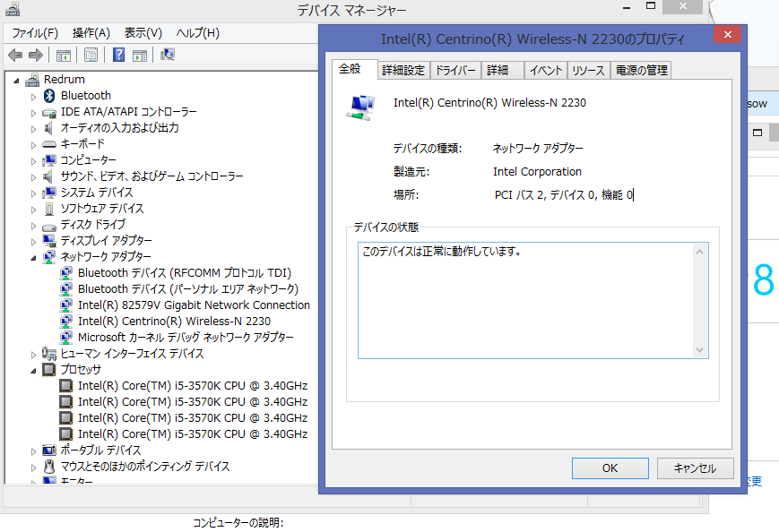Expand the コンピューター tree node
Image resolution: width=779 pixels, height=532 pixels.
pyautogui.click(x=33, y=161)
